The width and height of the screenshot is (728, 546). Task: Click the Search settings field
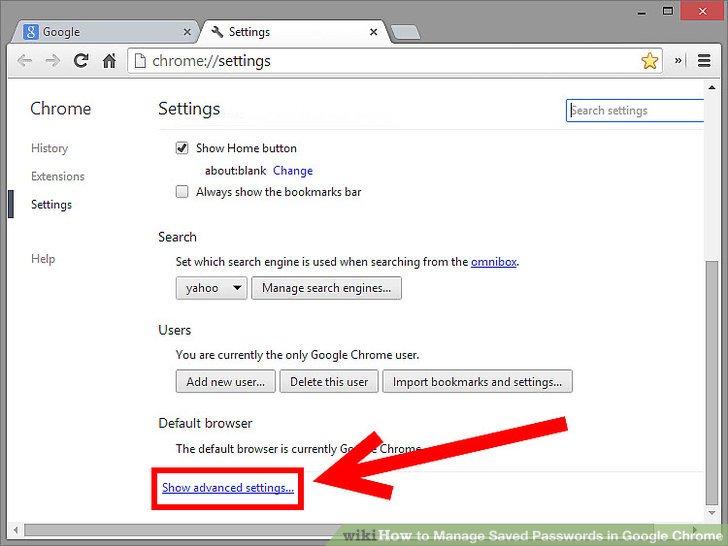(635, 110)
